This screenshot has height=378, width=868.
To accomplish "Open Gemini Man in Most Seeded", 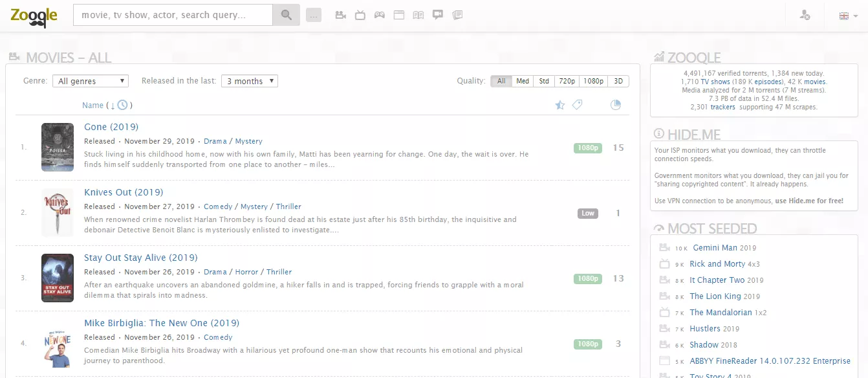I will click(x=715, y=248).
